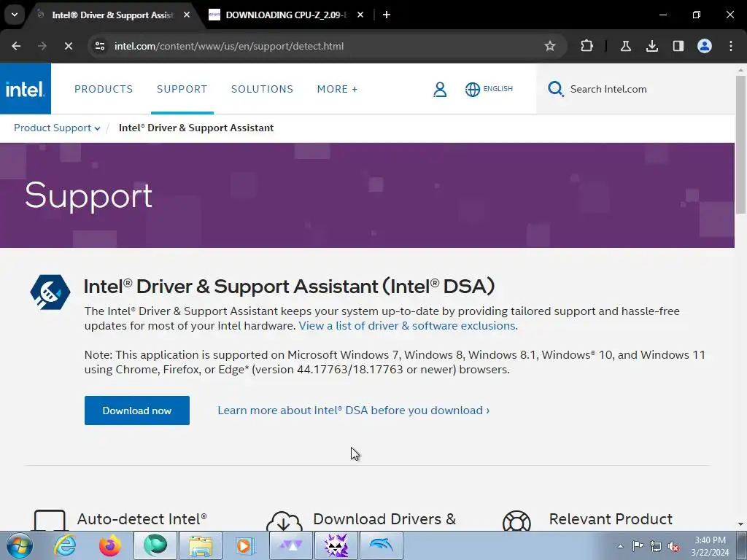Bookmark this page with the star icon
The image size is (747, 560).
tap(550, 46)
